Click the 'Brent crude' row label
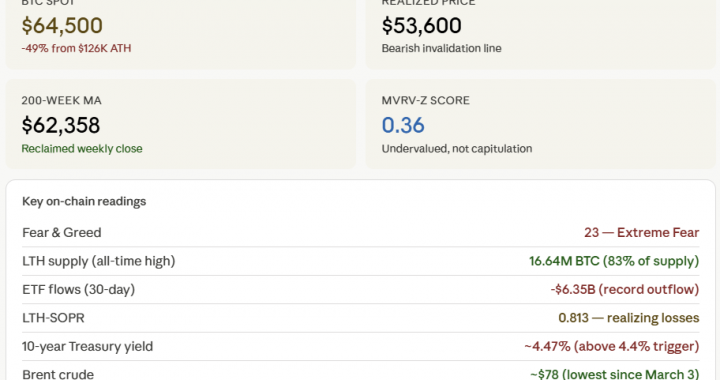The width and height of the screenshot is (720, 380). coord(58,374)
